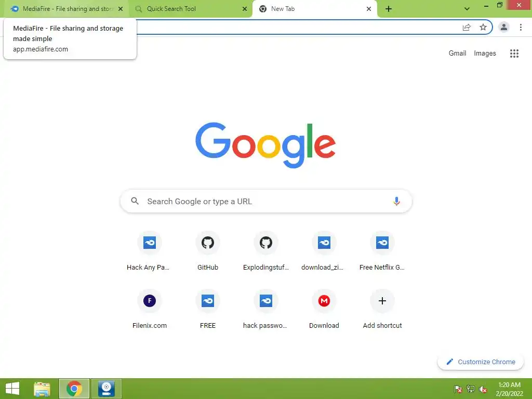Bookmark this tab with the star icon

pos(483,27)
